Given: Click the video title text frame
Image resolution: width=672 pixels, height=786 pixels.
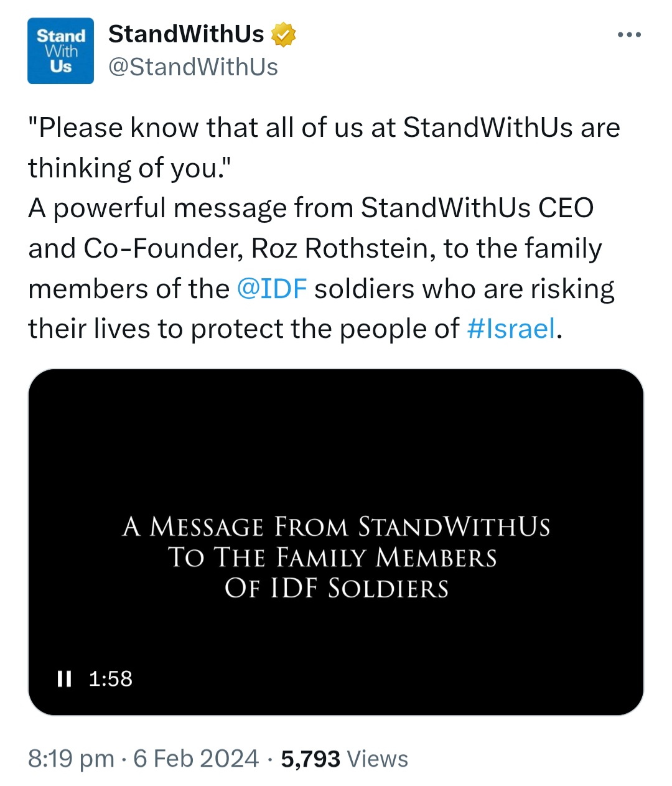Looking at the screenshot, I should click(x=336, y=558).
